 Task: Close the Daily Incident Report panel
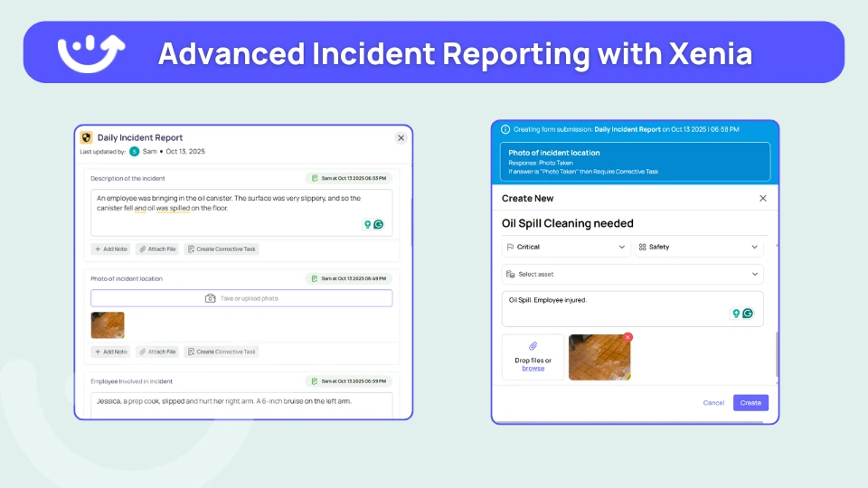[x=401, y=137]
